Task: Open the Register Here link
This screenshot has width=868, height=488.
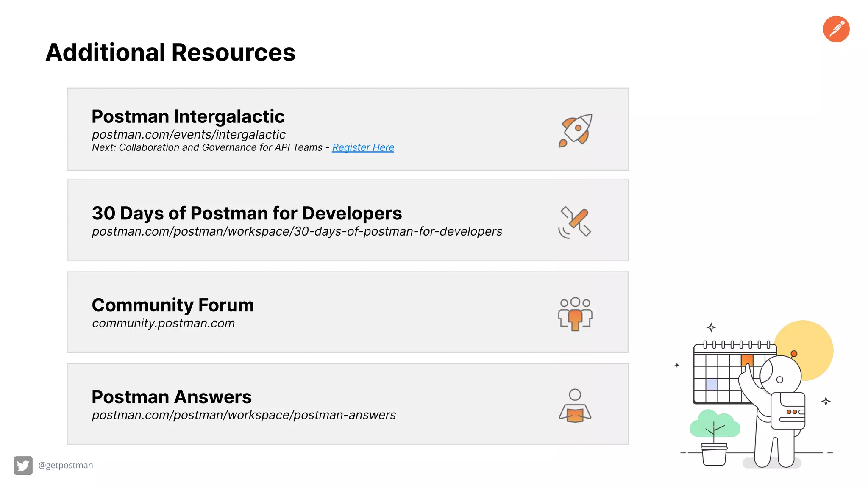Action: (363, 147)
